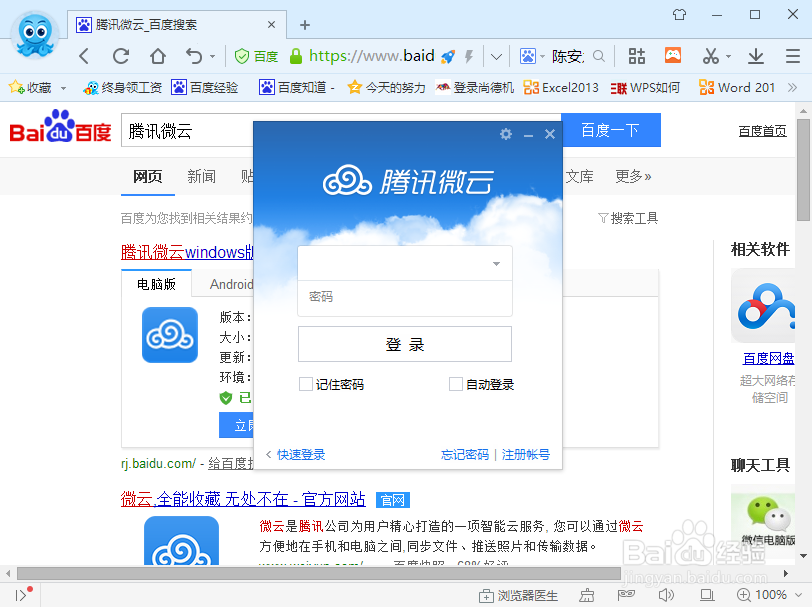
Task: Select the Android tab in search results
Action: click(x=230, y=283)
